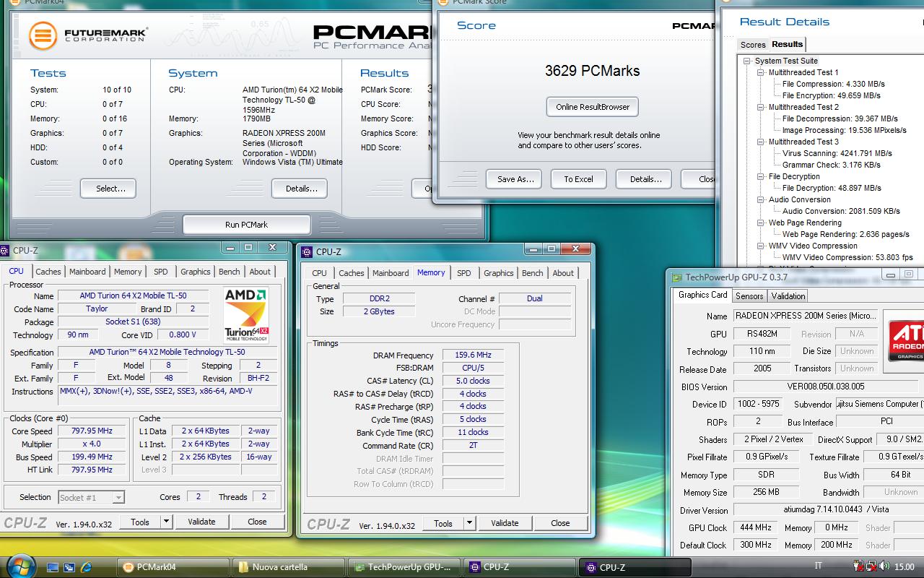
Task: Select Grammar Check 3.176 KB/s result
Action: click(x=832, y=165)
